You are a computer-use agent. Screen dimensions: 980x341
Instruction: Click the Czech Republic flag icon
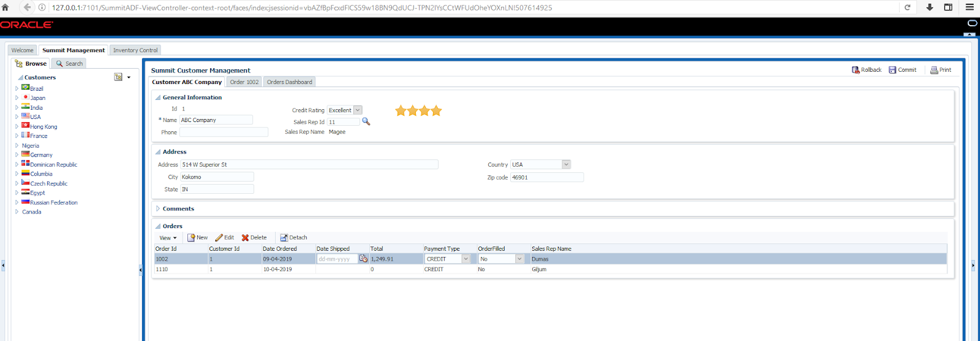point(26,182)
